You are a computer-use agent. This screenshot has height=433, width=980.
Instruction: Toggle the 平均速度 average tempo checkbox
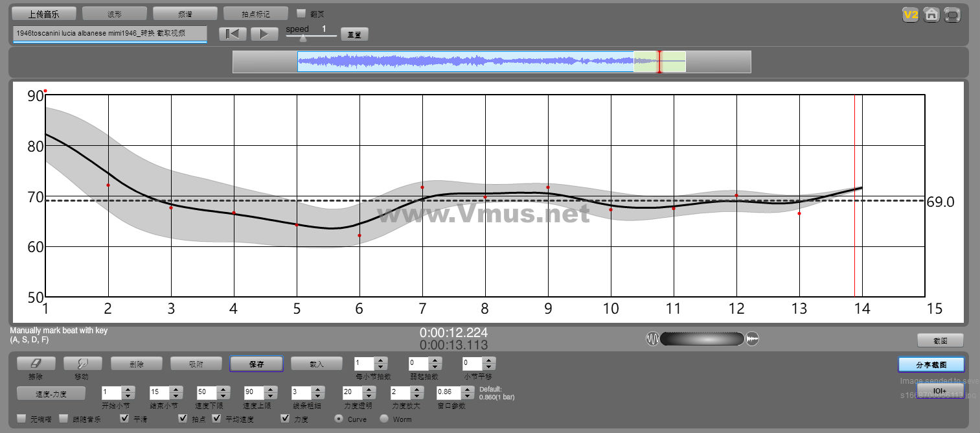pyautogui.click(x=217, y=419)
